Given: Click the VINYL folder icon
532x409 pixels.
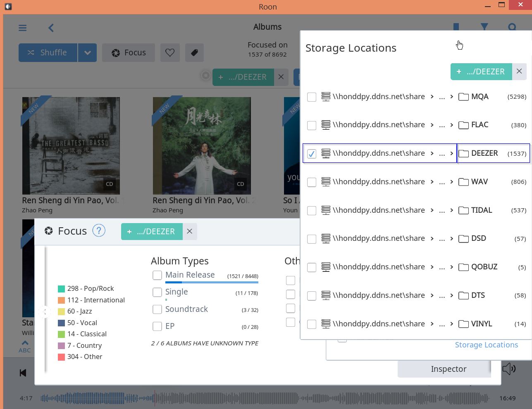Looking at the screenshot, I should (x=464, y=324).
